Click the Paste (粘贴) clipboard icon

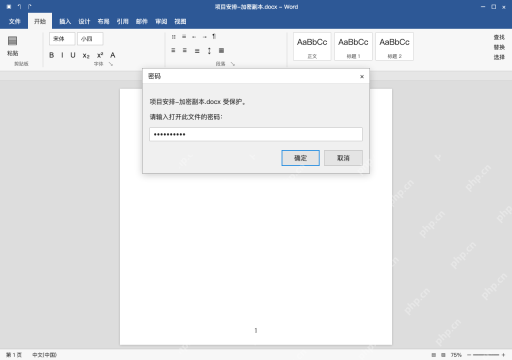(13, 41)
